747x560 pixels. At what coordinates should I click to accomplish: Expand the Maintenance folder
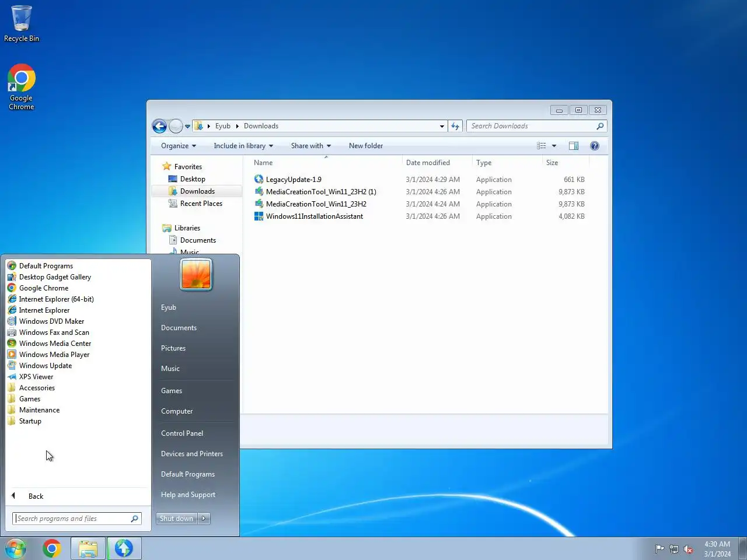[x=39, y=410]
